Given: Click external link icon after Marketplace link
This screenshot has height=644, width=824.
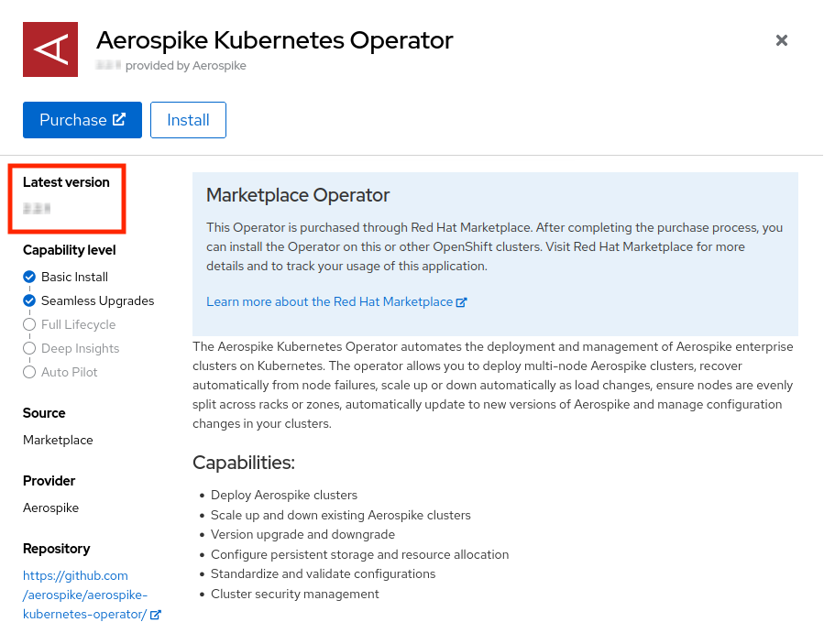Looking at the screenshot, I should tap(462, 301).
